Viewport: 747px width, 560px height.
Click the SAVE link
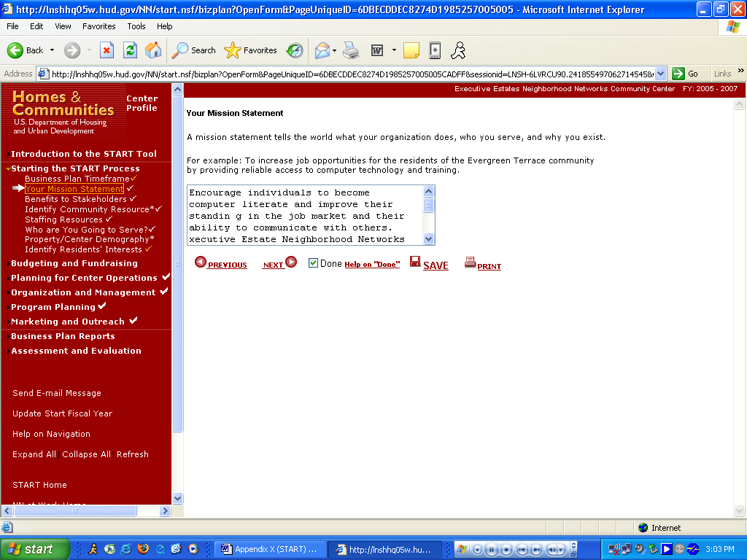point(436,265)
